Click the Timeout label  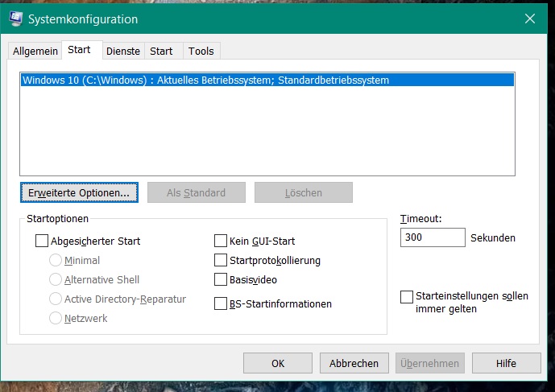click(420, 219)
